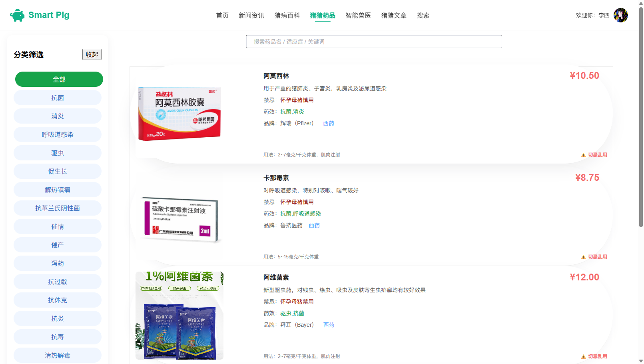This screenshot has height=364, width=644.
Task: Open the 新闻资讯 nav item
Action: click(x=251, y=15)
